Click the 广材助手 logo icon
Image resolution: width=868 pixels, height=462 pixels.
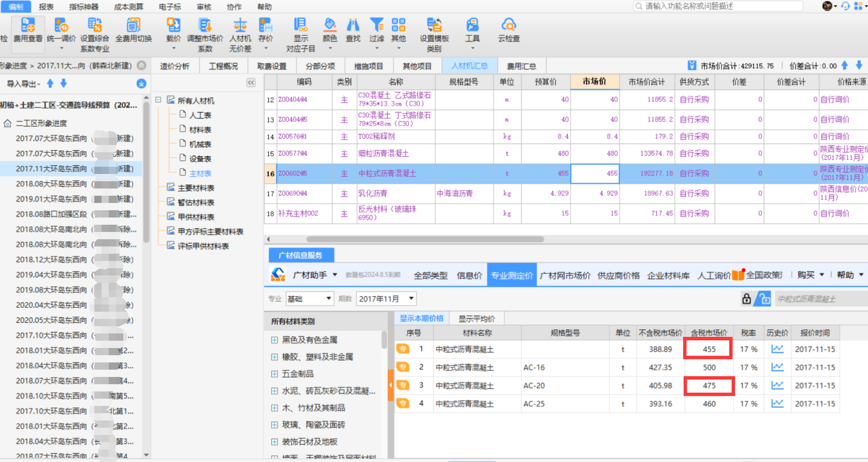coord(278,274)
